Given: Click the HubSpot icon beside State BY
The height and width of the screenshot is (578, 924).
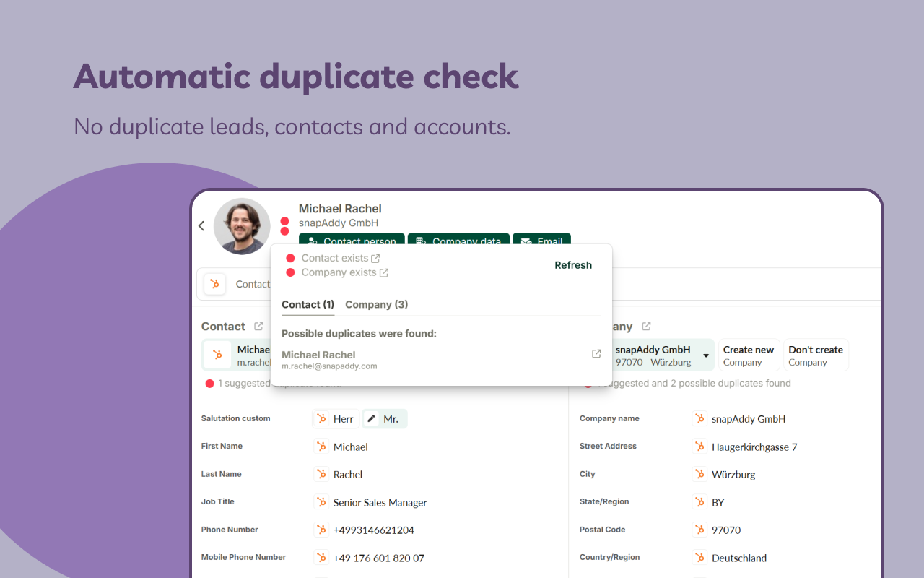Looking at the screenshot, I should click(699, 502).
